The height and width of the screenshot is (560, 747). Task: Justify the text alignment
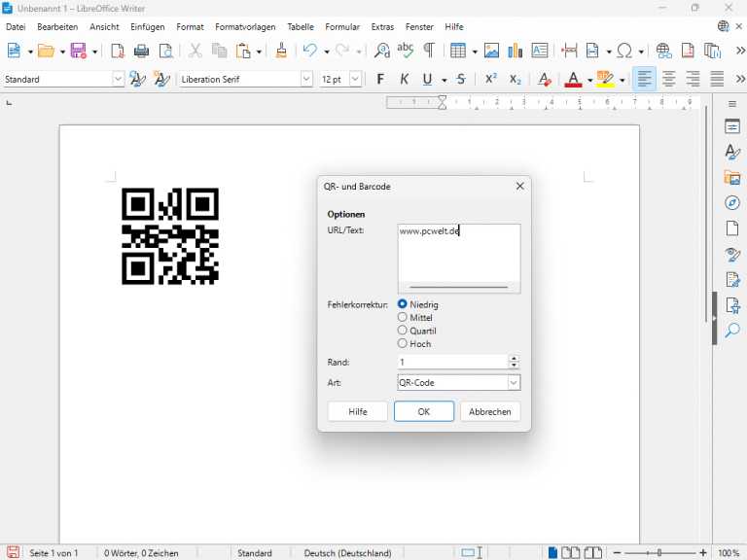pyautogui.click(x=717, y=79)
